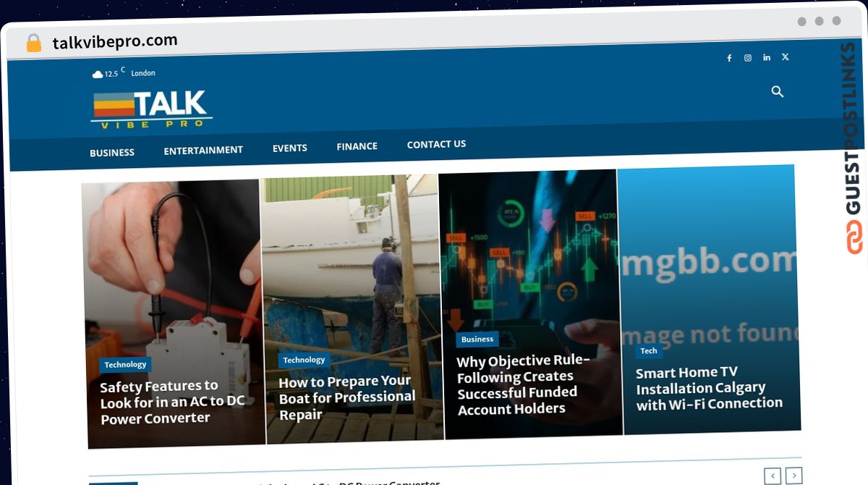Screen dimensions: 868x485
Task: Click Technology tag on boat repair card
Action: [304, 360]
